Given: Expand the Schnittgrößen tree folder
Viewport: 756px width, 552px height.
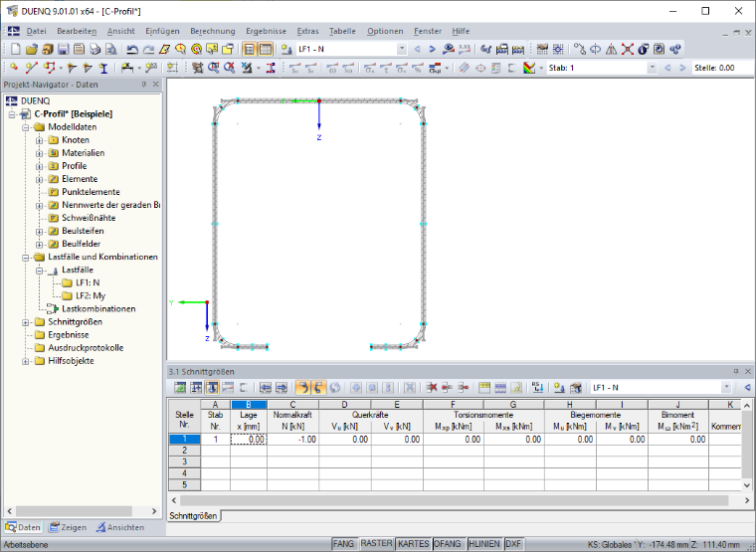Looking at the screenshot, I should [26, 322].
